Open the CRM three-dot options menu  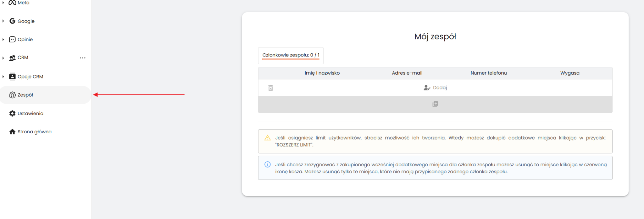83,58
